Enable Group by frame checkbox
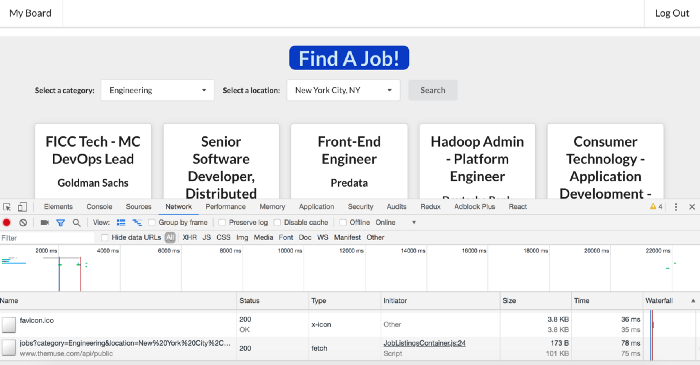This screenshot has height=365, width=700. coord(152,222)
